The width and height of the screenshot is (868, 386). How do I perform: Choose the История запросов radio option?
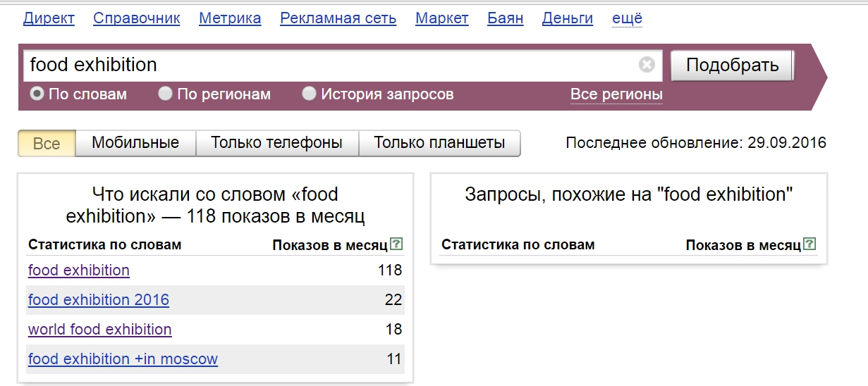[x=309, y=94]
